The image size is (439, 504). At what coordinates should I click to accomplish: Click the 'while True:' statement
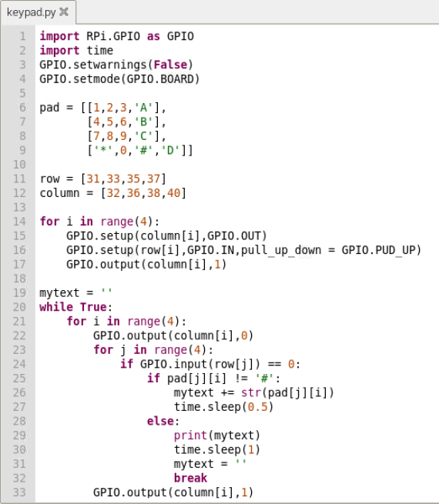click(x=76, y=307)
